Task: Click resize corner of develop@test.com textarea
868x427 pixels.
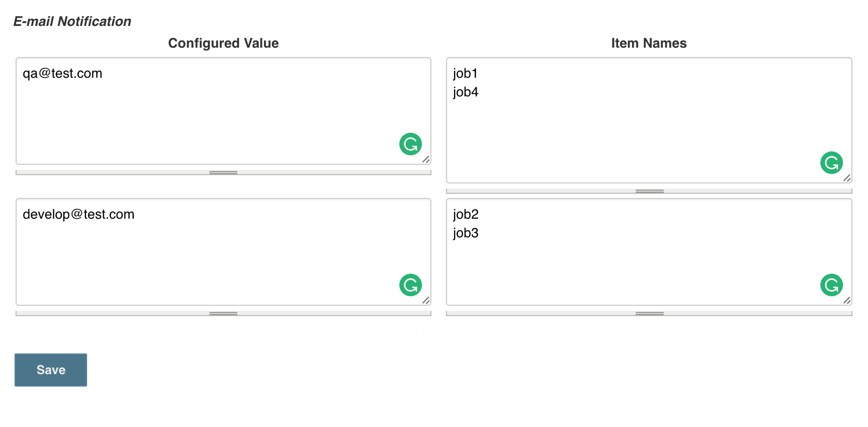Action: pos(426,301)
